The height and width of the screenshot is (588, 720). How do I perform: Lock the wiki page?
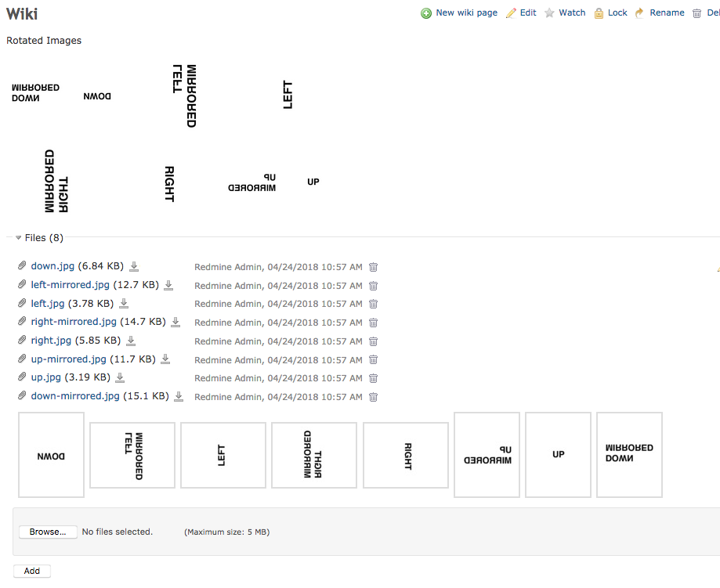tap(611, 13)
